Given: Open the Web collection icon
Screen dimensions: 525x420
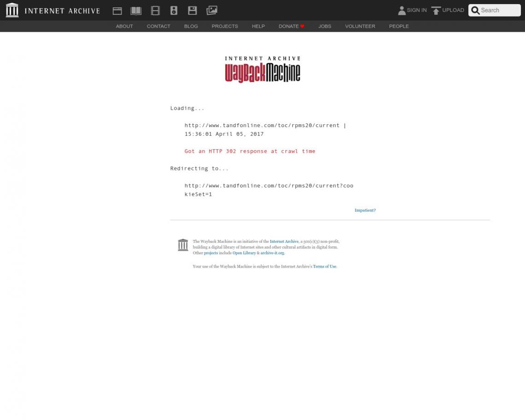Looking at the screenshot, I should point(117,11).
